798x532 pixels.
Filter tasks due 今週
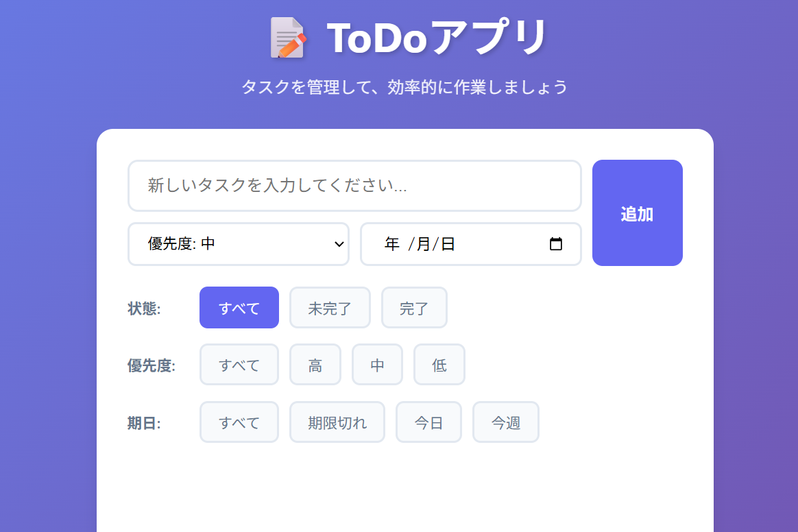(x=505, y=422)
